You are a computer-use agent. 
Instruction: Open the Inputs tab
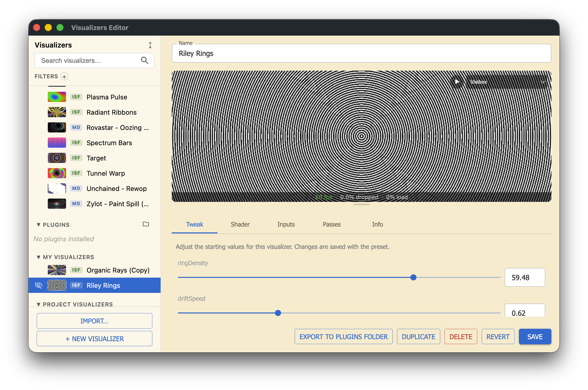[286, 224]
